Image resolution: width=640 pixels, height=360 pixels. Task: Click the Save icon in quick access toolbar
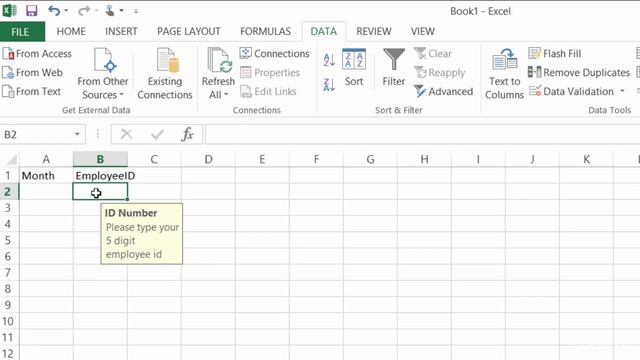pyautogui.click(x=31, y=11)
